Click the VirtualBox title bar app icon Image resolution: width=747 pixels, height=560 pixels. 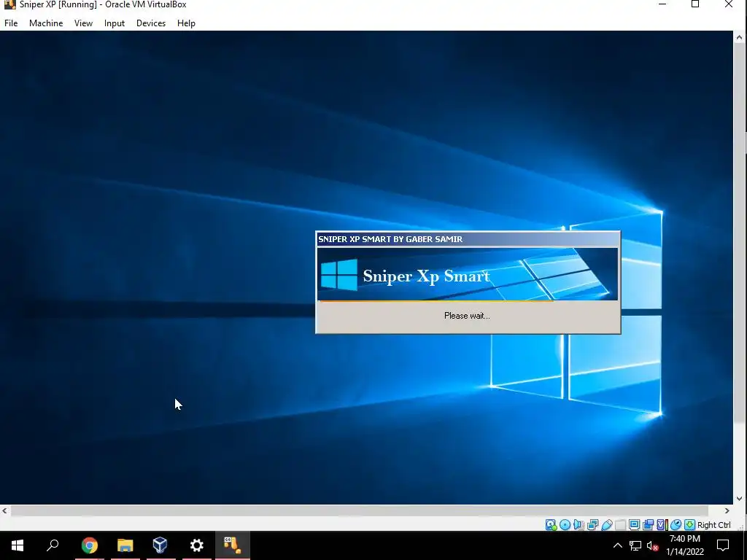[9, 4]
